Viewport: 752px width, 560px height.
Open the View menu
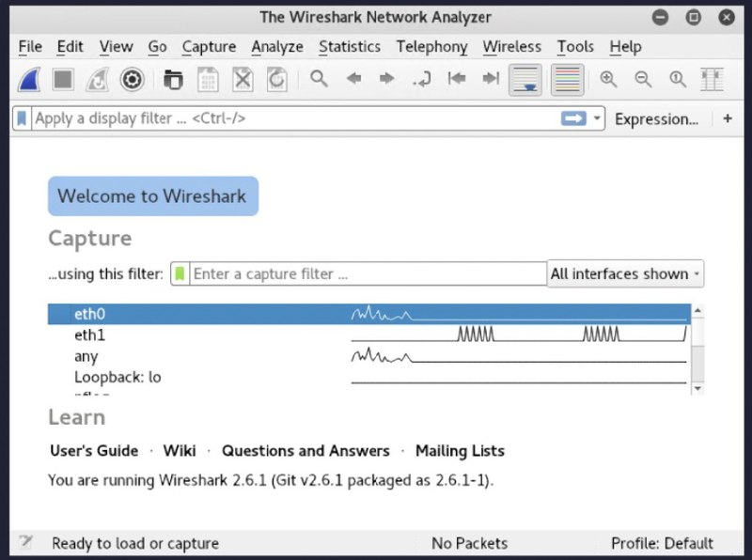point(116,46)
